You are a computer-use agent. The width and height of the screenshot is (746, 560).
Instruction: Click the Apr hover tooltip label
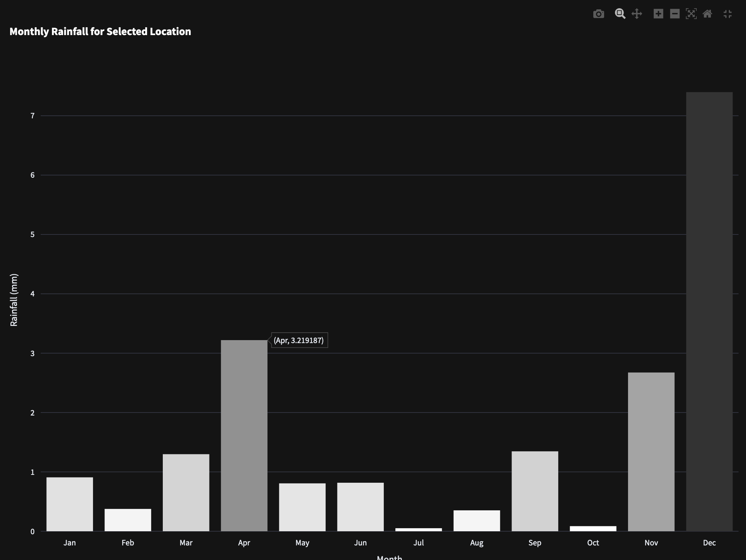click(299, 340)
